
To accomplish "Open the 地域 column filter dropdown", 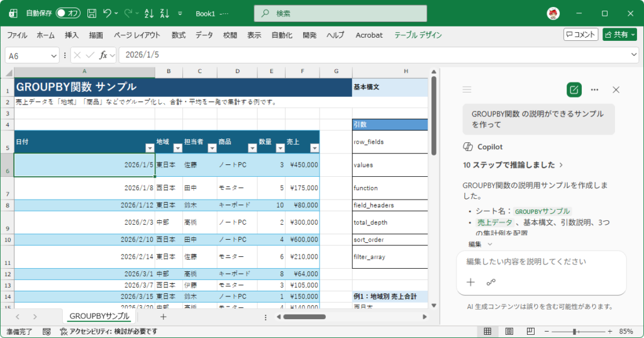I will coord(177,148).
